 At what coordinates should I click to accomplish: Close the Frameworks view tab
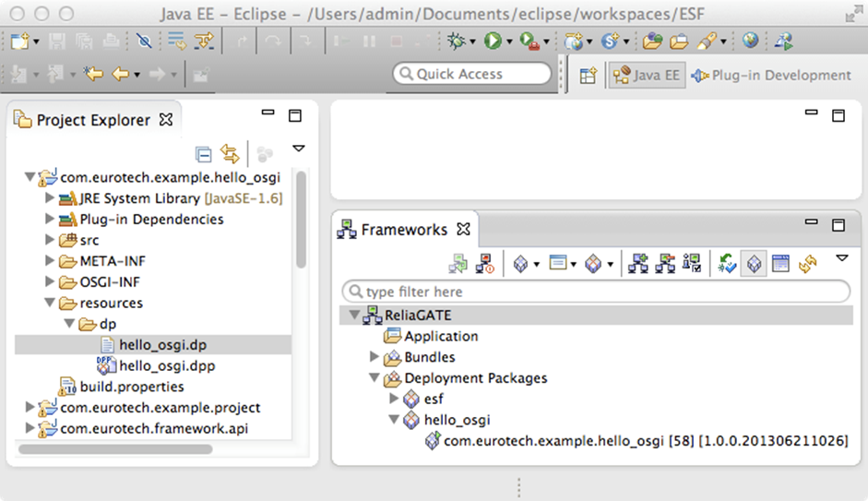pyautogui.click(x=463, y=229)
